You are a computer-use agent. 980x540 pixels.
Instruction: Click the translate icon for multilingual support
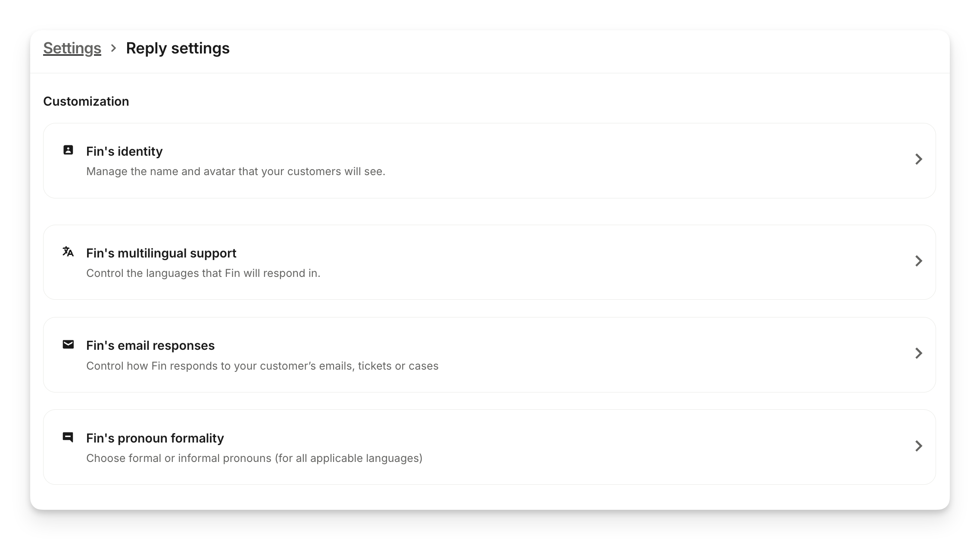coord(68,251)
